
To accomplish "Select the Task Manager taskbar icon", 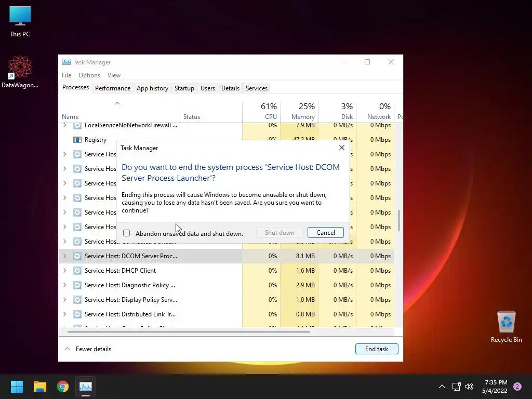I will click(86, 387).
